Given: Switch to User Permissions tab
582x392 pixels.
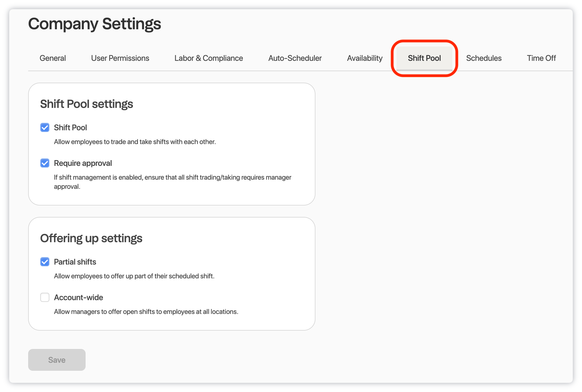Looking at the screenshot, I should point(120,58).
